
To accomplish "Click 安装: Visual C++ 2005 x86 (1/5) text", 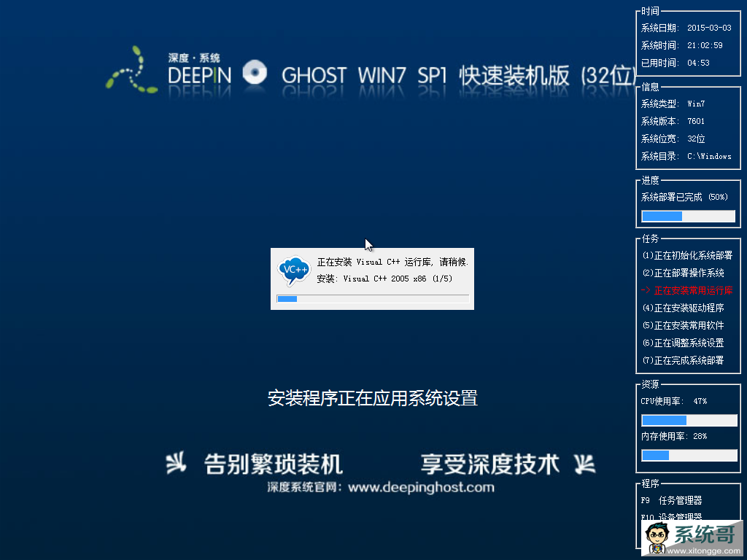I will 384,279.
